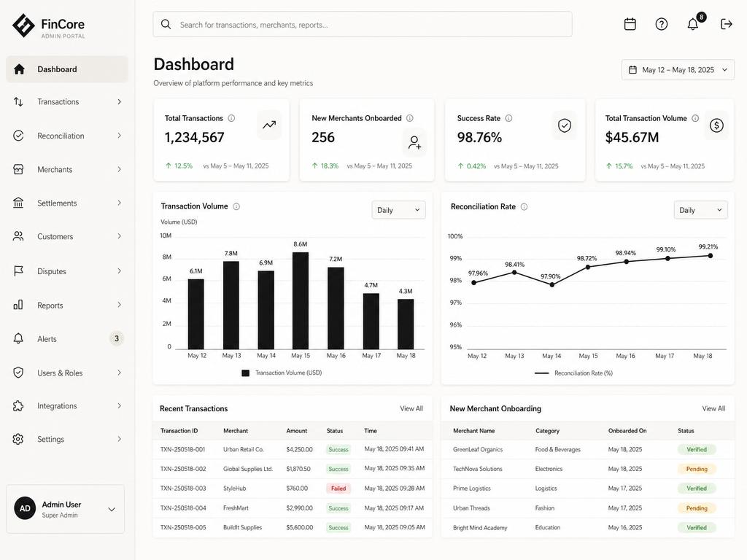Click the 99.21% data point on May 18
This screenshot has height=560, width=747.
pos(711,256)
